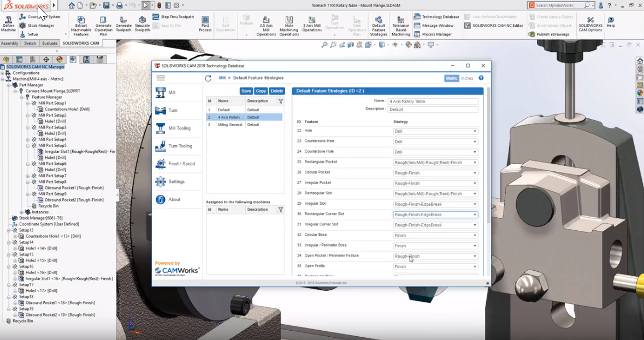Open the Process Manager
644x340 pixels.
click(433, 34)
